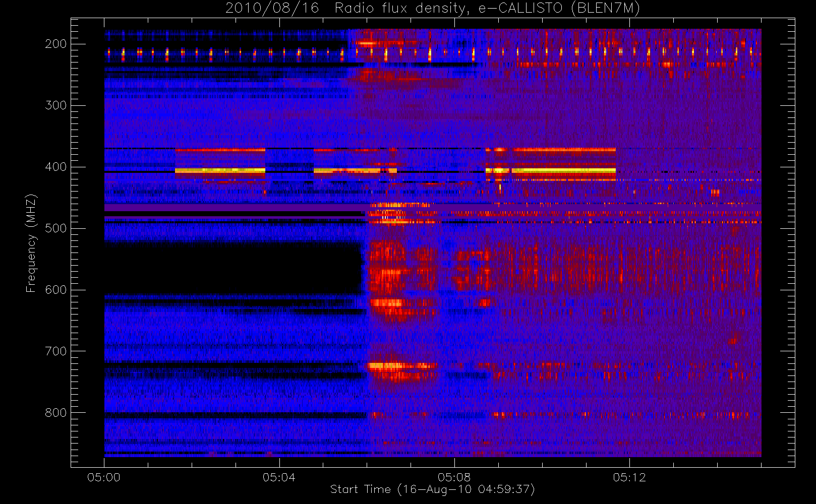Click the 400 frequency tick label
Image resolution: width=816 pixels, height=504 pixels.
pyautogui.click(x=56, y=167)
